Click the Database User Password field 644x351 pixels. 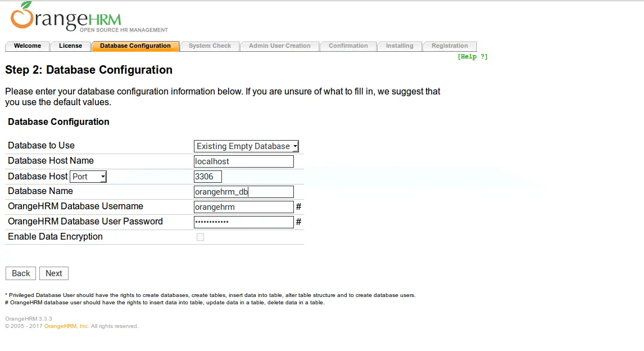pyautogui.click(x=243, y=222)
